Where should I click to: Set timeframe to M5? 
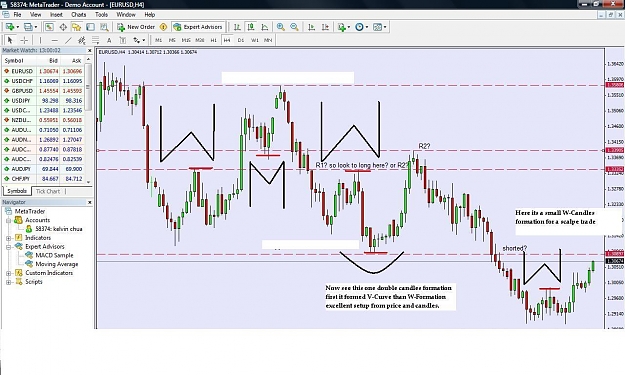point(172,40)
